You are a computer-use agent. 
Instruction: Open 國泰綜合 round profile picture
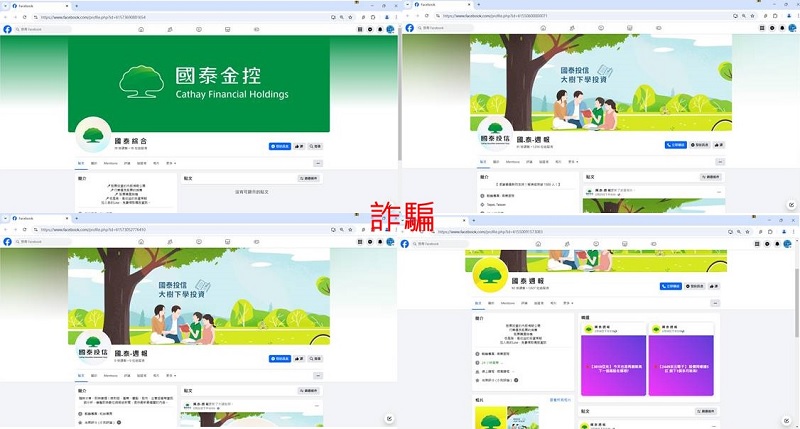coord(93,135)
